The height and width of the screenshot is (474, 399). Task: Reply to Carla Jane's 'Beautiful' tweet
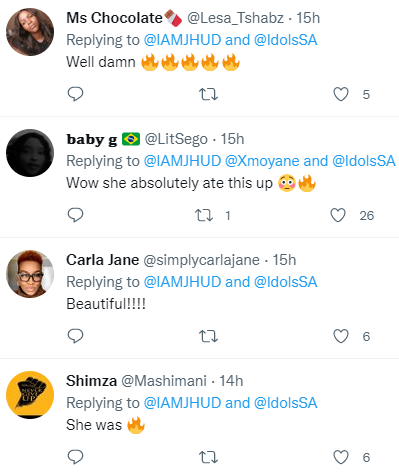click(75, 336)
